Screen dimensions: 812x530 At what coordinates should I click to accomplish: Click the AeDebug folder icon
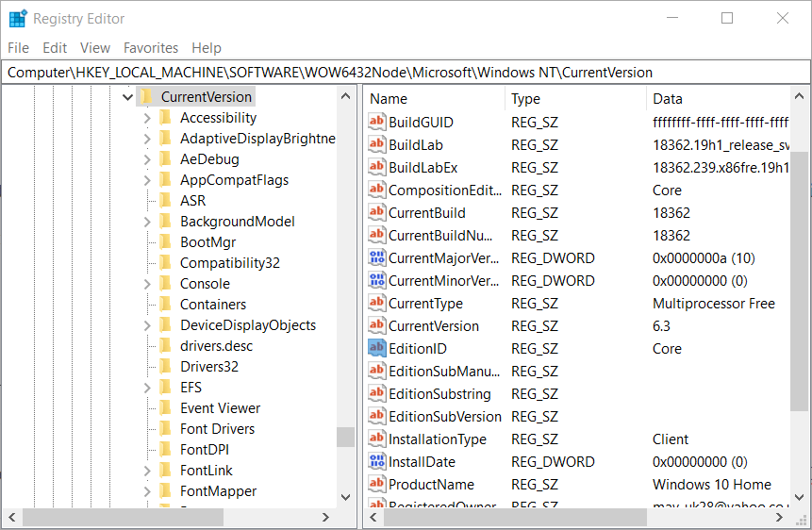pyautogui.click(x=166, y=159)
